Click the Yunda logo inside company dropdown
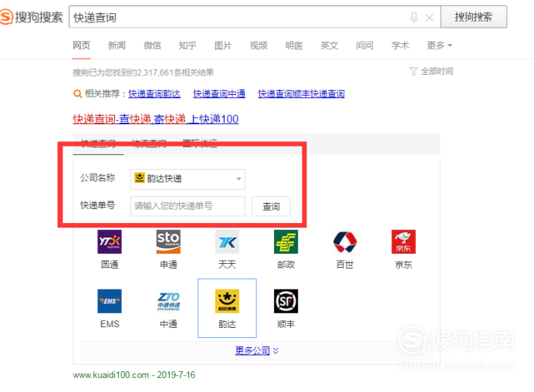The image size is (534, 392). pyautogui.click(x=140, y=177)
